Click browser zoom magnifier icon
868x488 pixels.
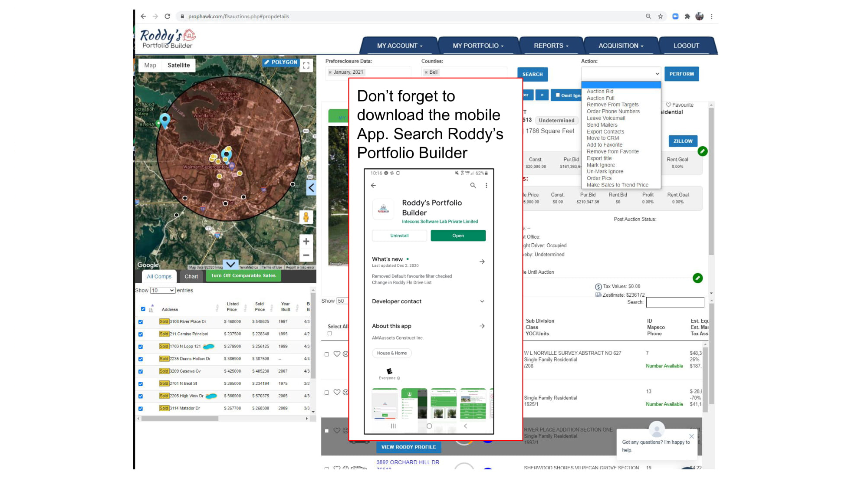[x=648, y=16]
